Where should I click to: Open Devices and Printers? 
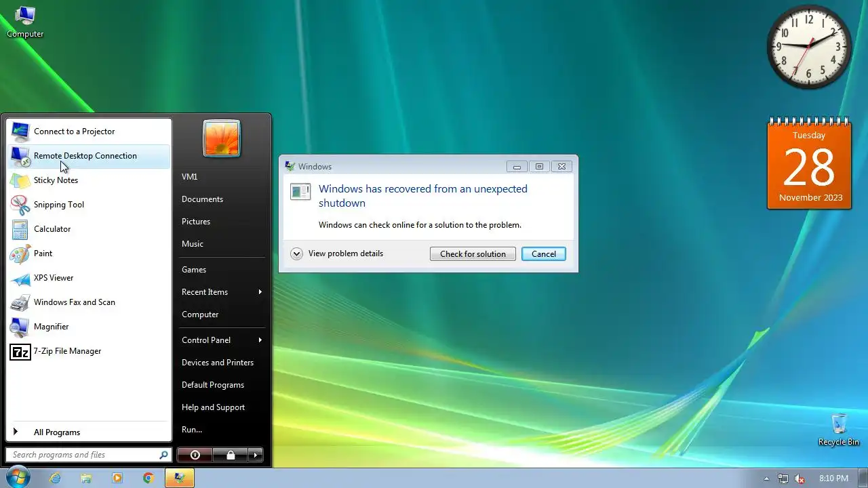[x=218, y=363]
